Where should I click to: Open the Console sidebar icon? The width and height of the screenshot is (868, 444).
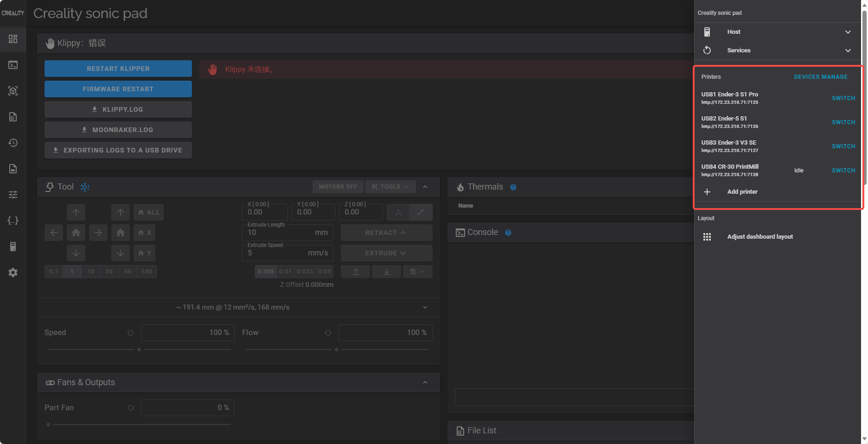(13, 65)
